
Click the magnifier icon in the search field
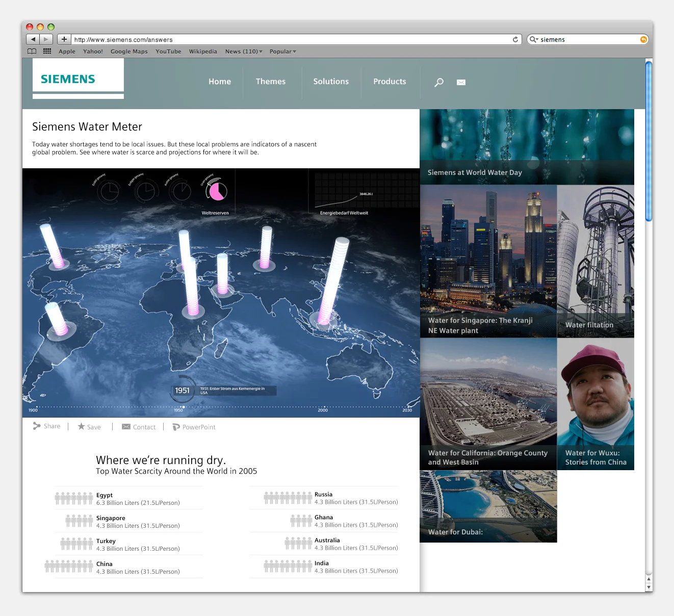[x=533, y=39]
